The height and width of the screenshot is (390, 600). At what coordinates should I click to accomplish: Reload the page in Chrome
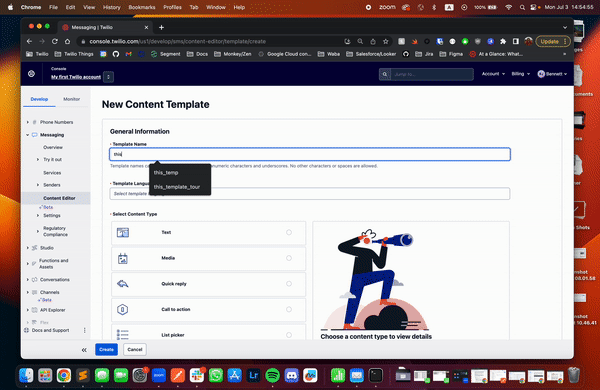(55, 41)
